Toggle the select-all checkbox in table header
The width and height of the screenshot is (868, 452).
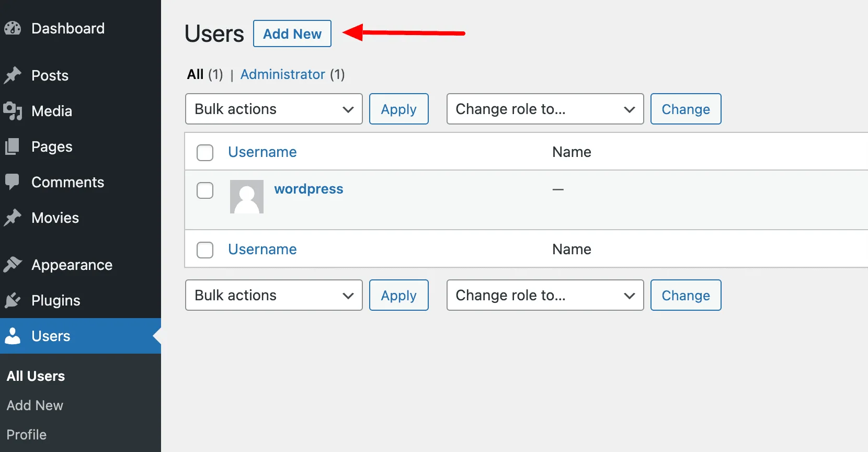[x=205, y=153]
